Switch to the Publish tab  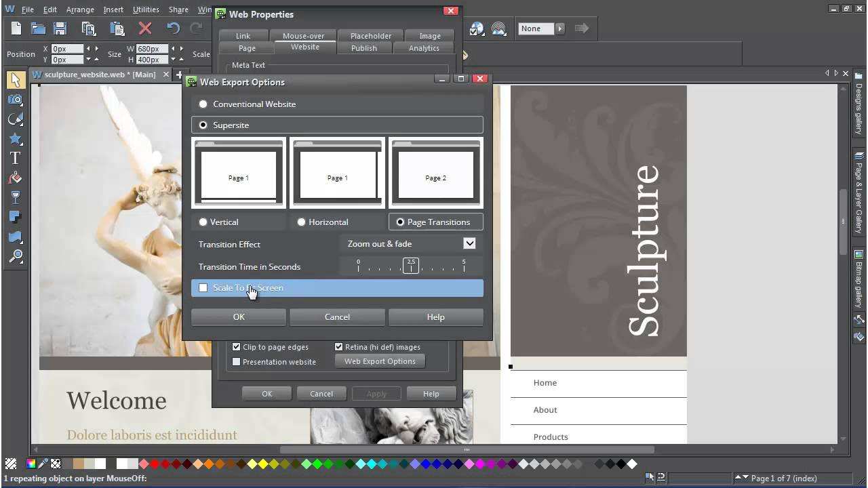tap(364, 48)
